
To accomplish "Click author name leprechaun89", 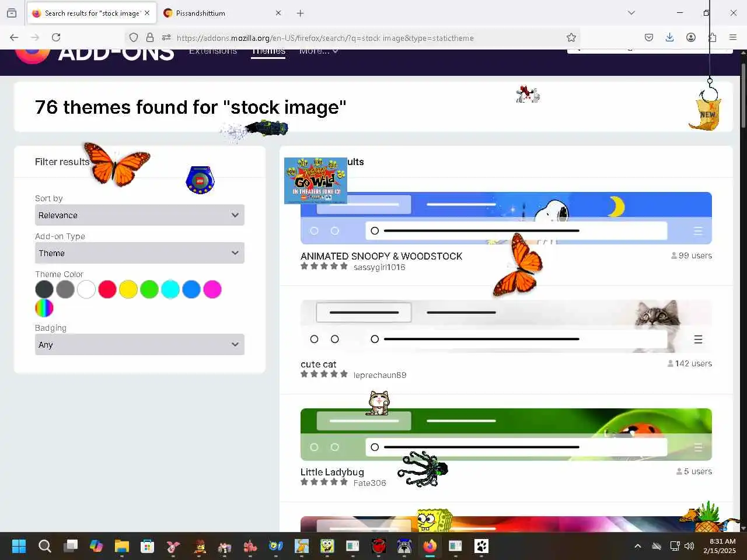I will 380,375.
